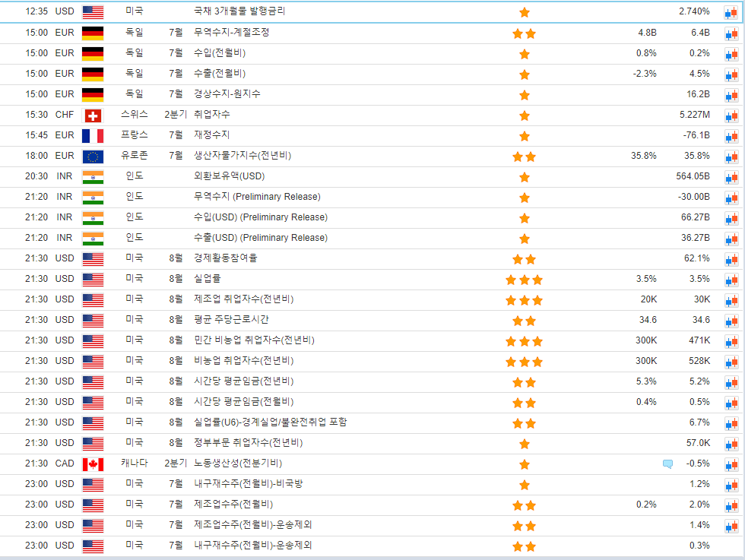This screenshot has width=745, height=560.
Task: Open chart icon for 인도 외환보유액(USD) row
Action: (x=731, y=177)
